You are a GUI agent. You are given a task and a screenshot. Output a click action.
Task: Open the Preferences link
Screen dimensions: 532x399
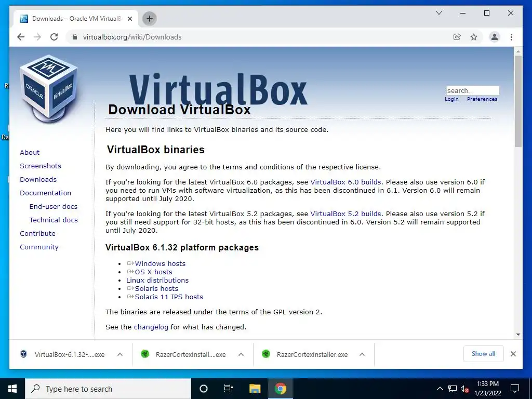click(x=482, y=99)
